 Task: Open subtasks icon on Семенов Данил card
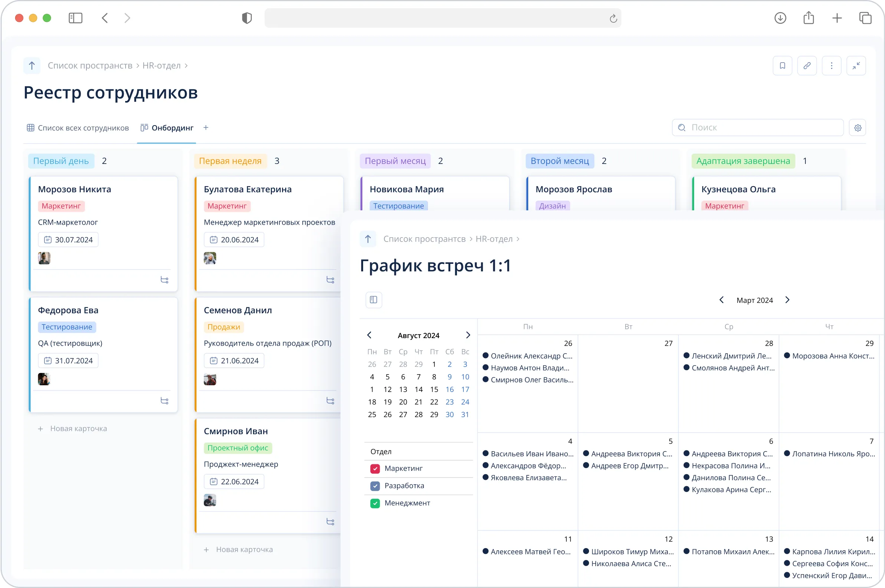point(330,401)
